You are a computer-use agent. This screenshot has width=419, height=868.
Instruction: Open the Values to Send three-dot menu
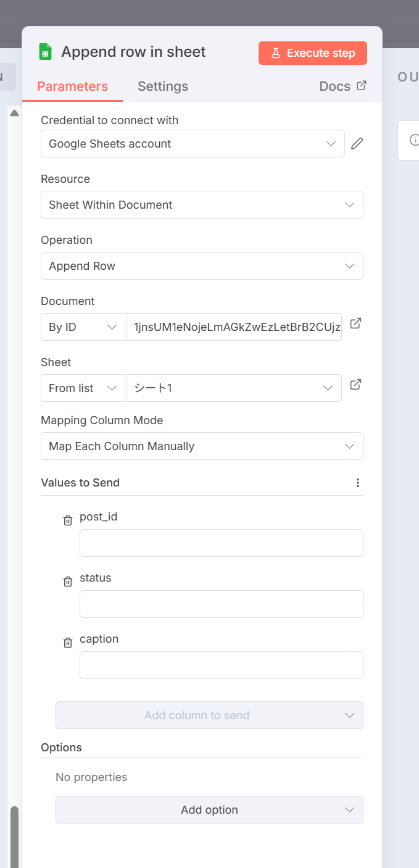coord(357,483)
